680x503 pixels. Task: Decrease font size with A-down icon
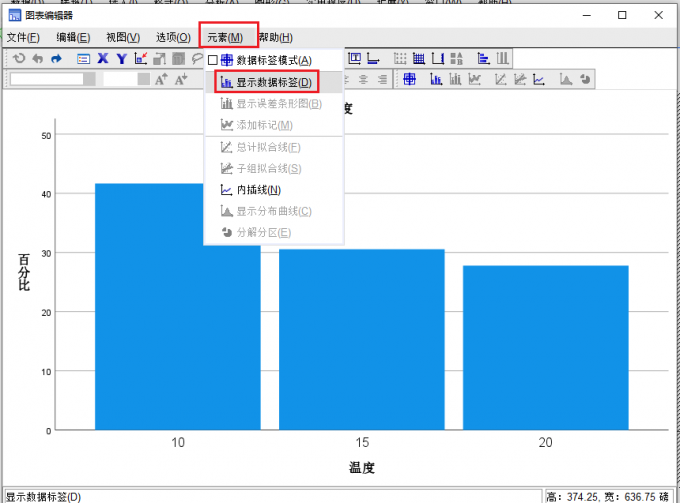tap(181, 79)
